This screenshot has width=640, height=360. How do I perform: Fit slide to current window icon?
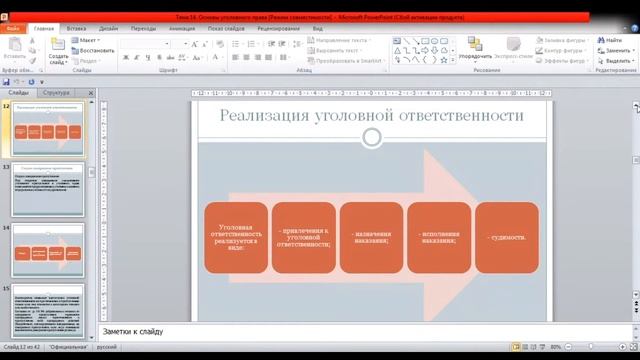633,347
